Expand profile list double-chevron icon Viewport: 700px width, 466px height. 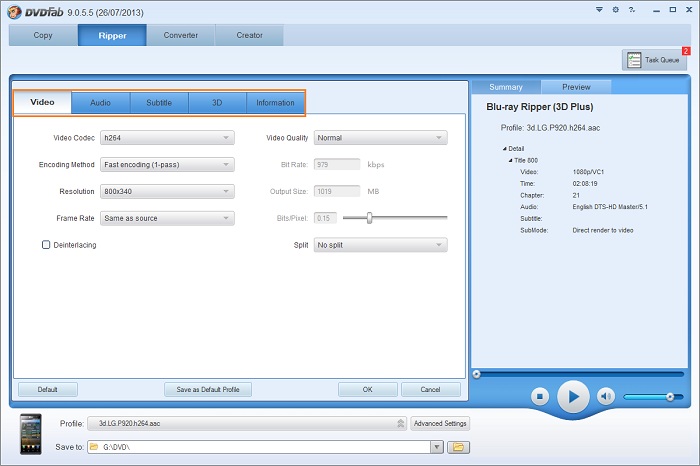tap(400, 423)
